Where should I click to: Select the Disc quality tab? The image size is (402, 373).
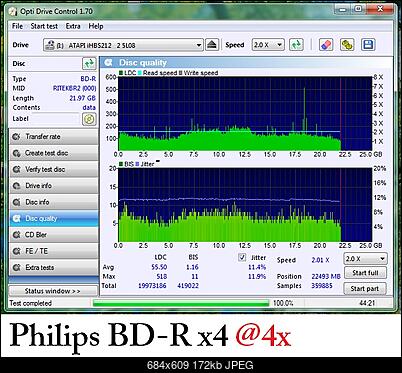54,218
